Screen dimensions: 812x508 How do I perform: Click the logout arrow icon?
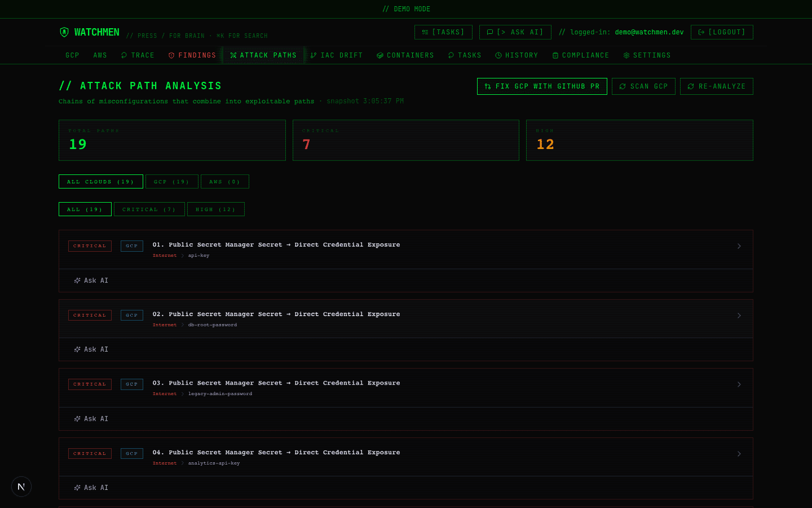[701, 32]
